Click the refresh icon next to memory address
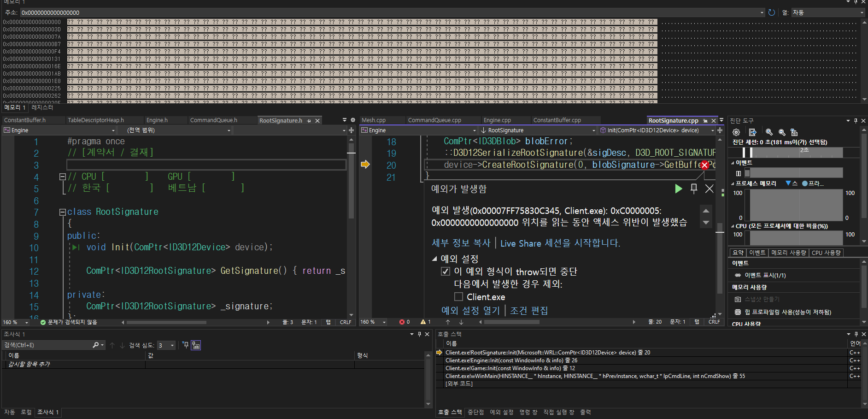Viewport: 868px width, 419px height. click(772, 12)
